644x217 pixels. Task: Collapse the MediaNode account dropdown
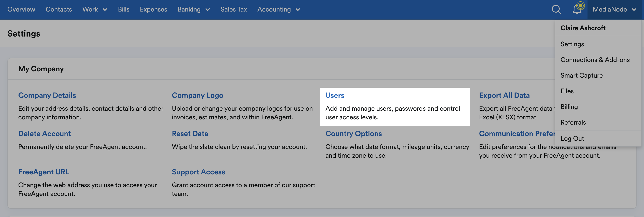click(x=614, y=10)
